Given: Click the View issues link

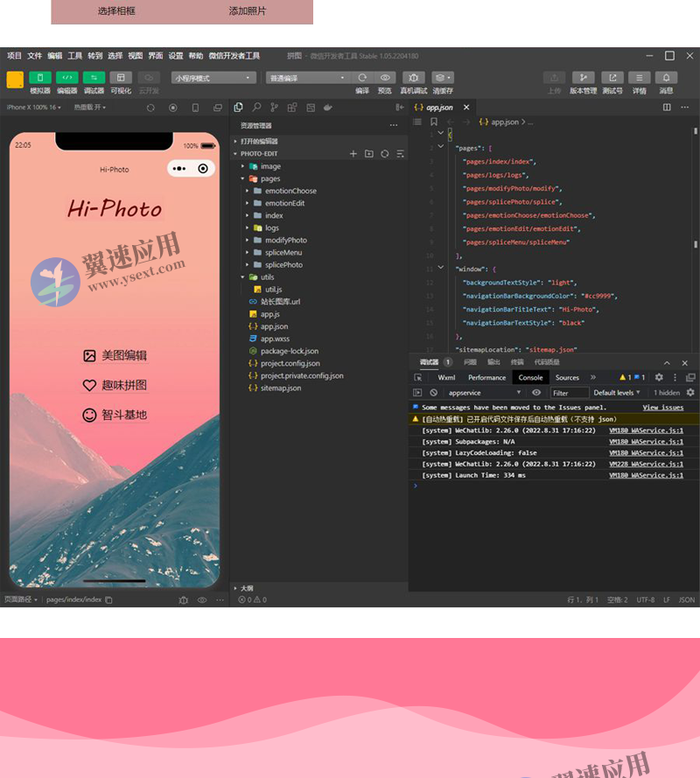Looking at the screenshot, I should (662, 407).
